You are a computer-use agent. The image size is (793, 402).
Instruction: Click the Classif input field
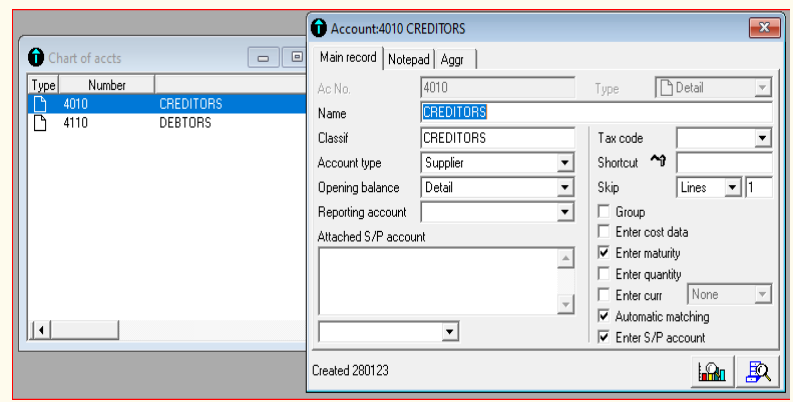point(498,138)
